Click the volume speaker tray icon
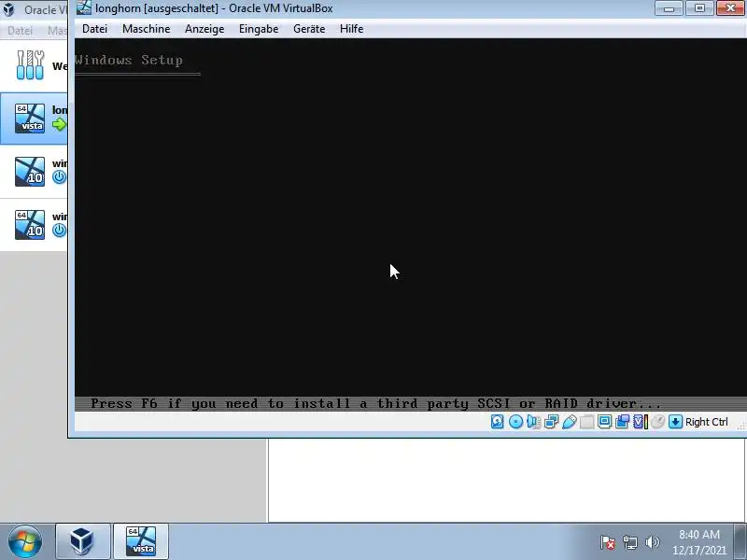This screenshot has width=747, height=560. [x=652, y=542]
